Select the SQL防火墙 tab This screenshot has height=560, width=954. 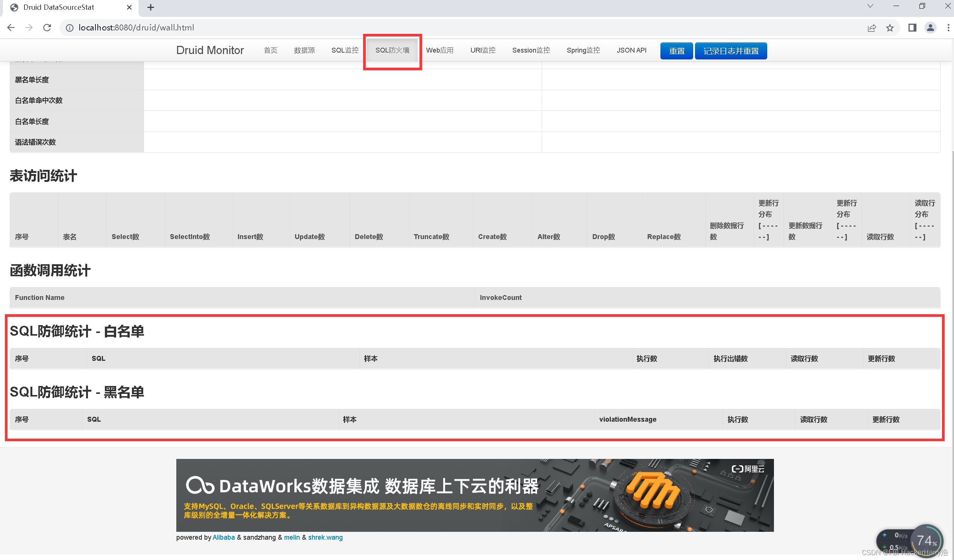392,50
